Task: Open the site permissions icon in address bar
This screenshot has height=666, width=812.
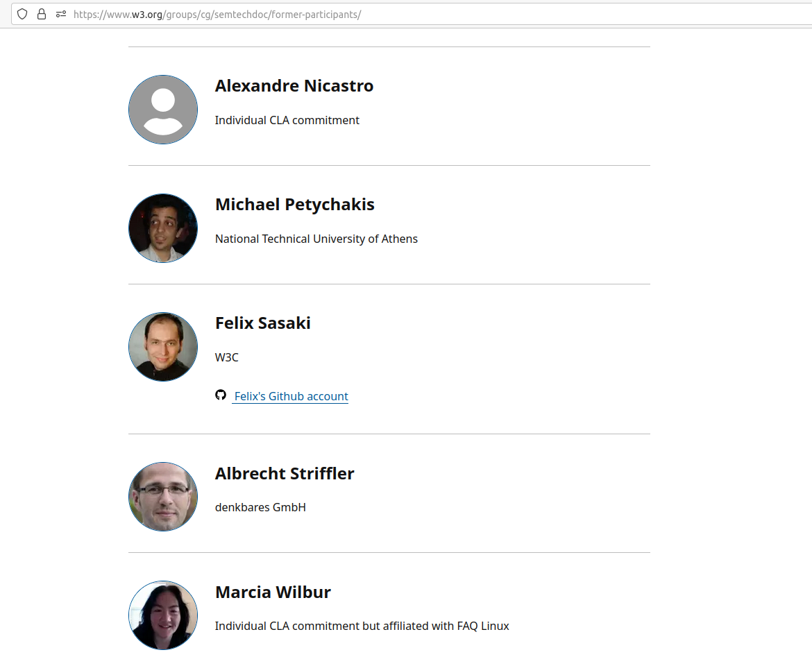Action: point(61,14)
